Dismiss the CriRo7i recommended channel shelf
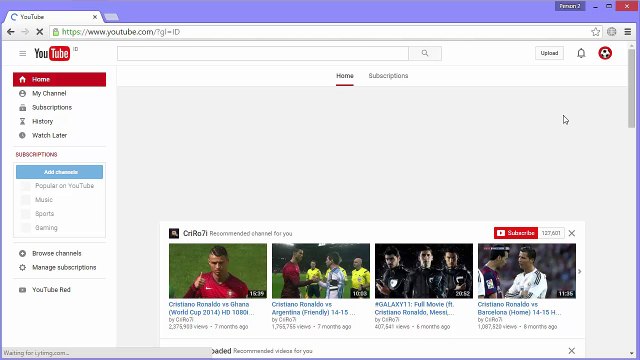Image resolution: width=640 pixels, height=360 pixels. click(572, 233)
